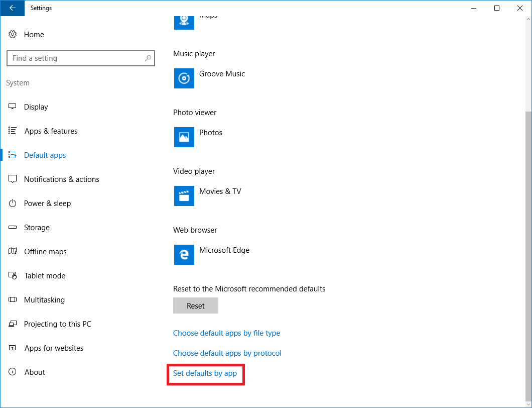Click the Multitasking icon
This screenshot has width=532, height=408.
[13, 299]
